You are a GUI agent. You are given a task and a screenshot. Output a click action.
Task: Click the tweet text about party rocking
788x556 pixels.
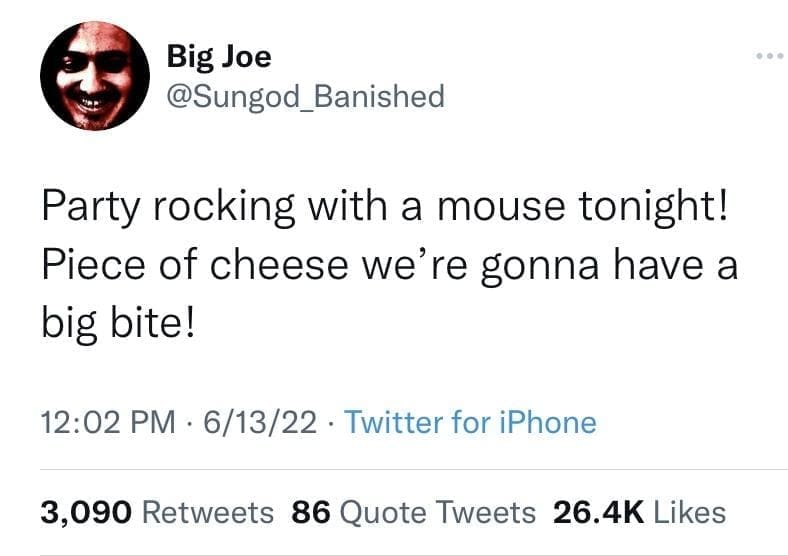389,263
